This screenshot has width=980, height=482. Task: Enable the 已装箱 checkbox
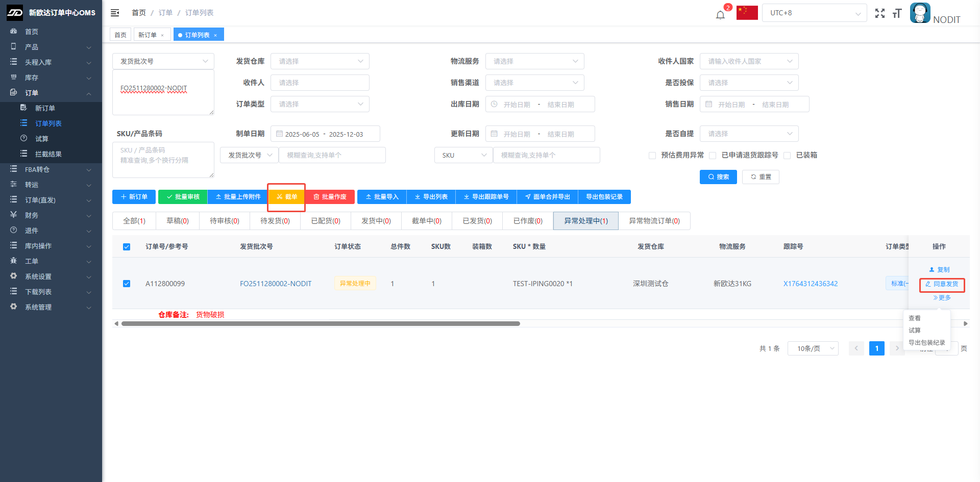787,156
